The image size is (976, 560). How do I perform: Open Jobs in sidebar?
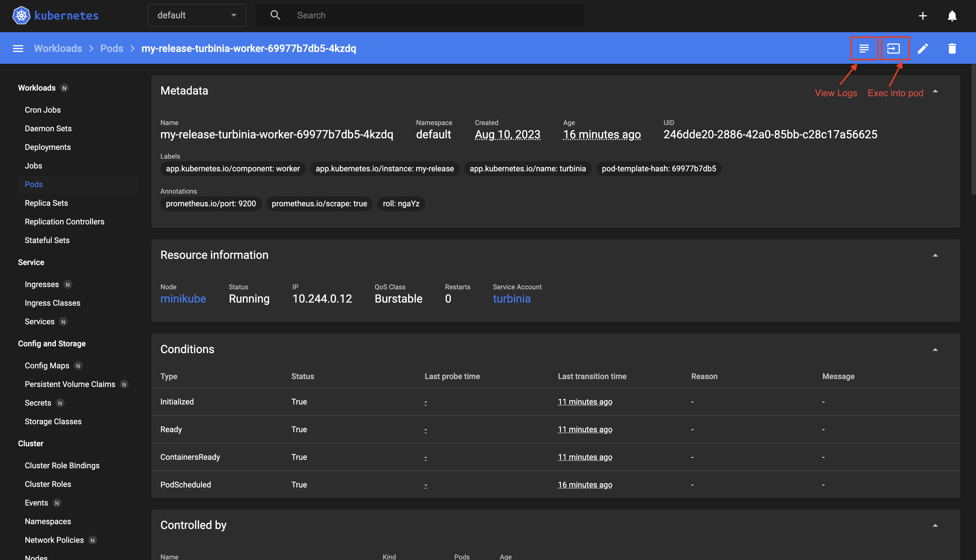tap(34, 166)
